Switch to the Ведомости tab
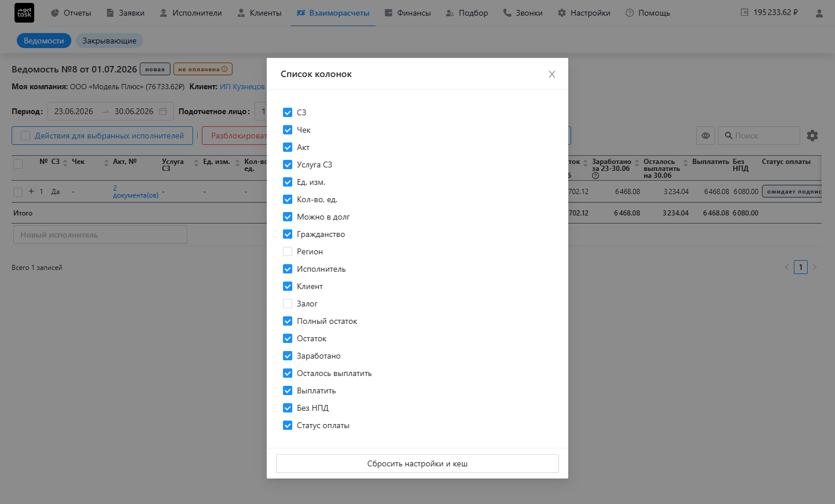Screen dimensions: 835x504 pyautogui.click(x=44, y=41)
